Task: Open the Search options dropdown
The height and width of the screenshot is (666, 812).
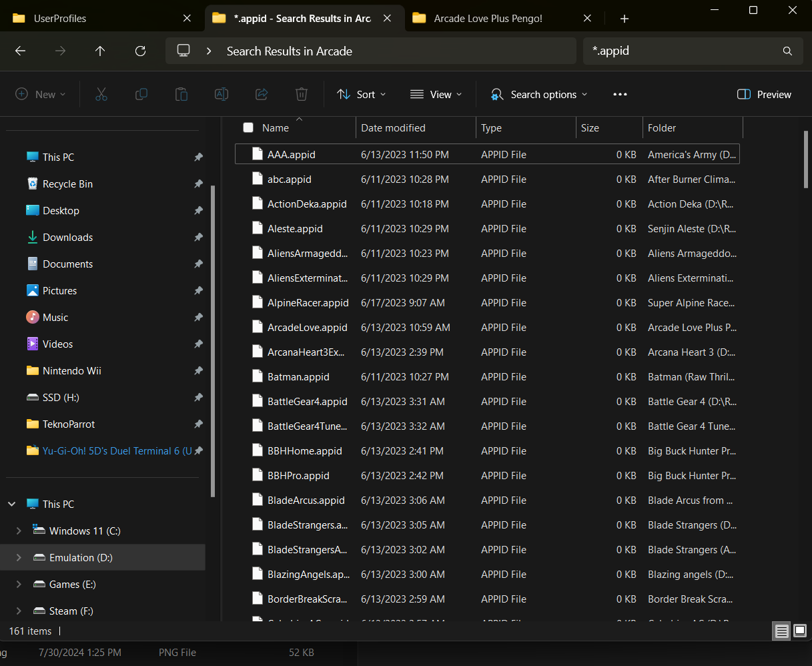Action: [x=539, y=94]
